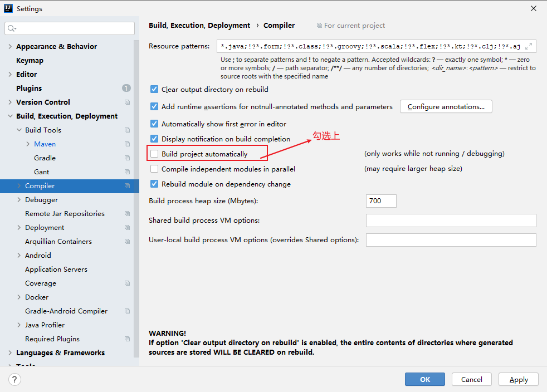
Task: Expand the Maven tree node
Action: pos(28,144)
